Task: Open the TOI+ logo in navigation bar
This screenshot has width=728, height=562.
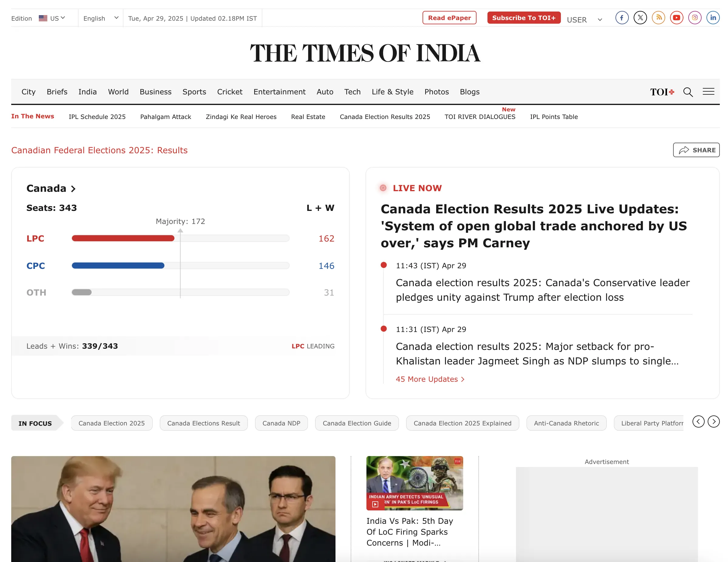Action: point(662,92)
